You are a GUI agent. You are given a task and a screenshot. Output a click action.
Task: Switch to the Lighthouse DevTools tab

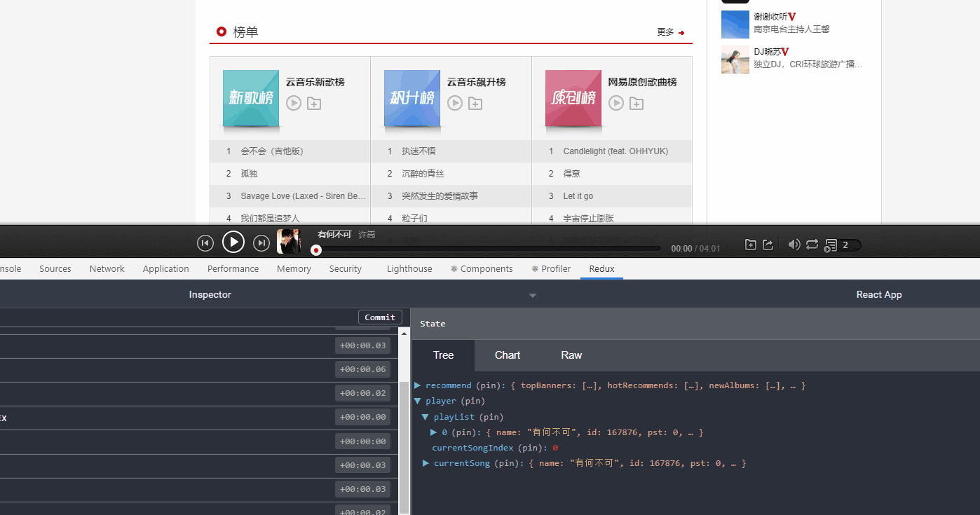[409, 268]
